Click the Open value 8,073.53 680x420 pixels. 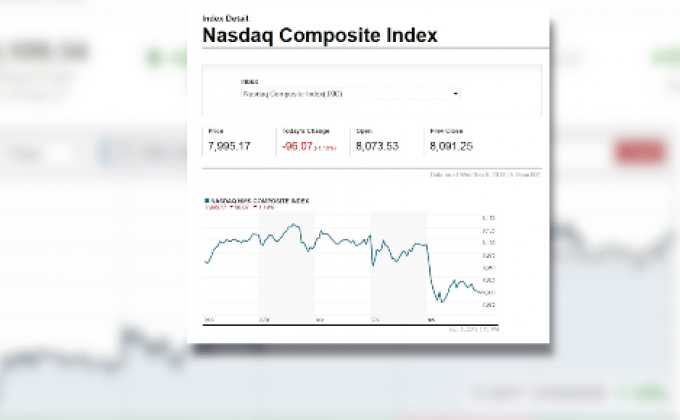(378, 146)
